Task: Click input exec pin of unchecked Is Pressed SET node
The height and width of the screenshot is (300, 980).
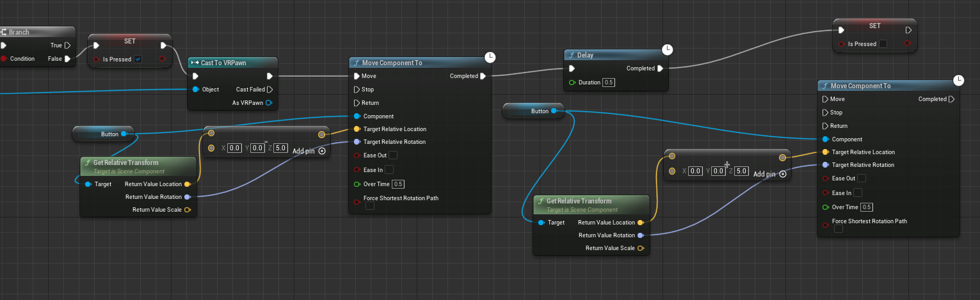Action: pos(842,29)
